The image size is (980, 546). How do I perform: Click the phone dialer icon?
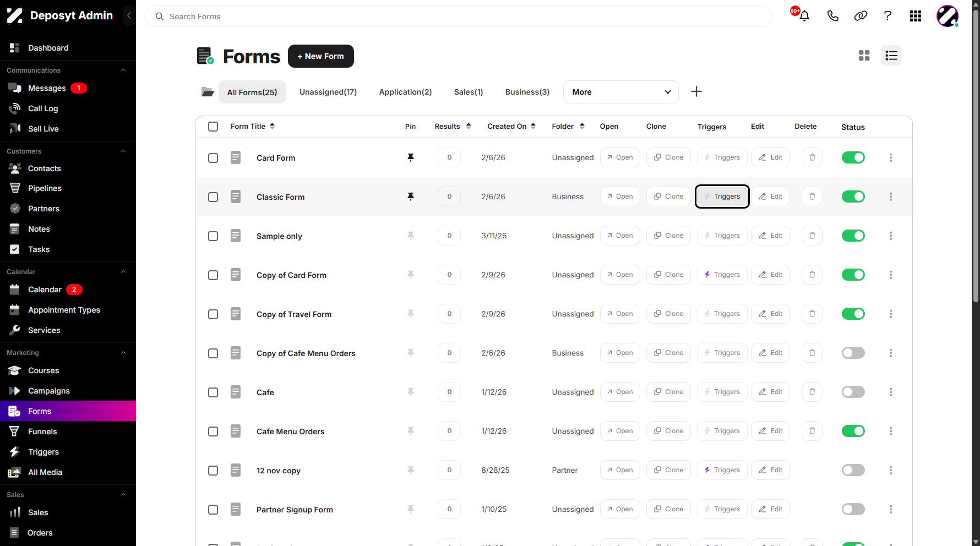(x=832, y=16)
